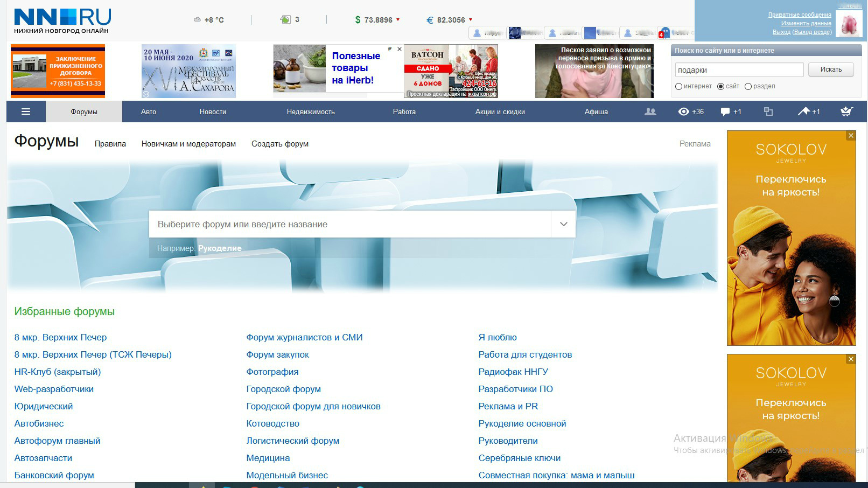Click the NN.RU site logo

click(62, 20)
